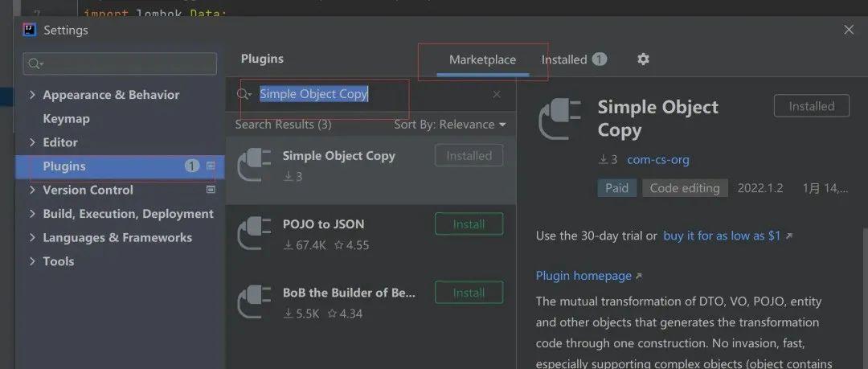
Task: Select Keymap in settings tree
Action: [x=67, y=118]
